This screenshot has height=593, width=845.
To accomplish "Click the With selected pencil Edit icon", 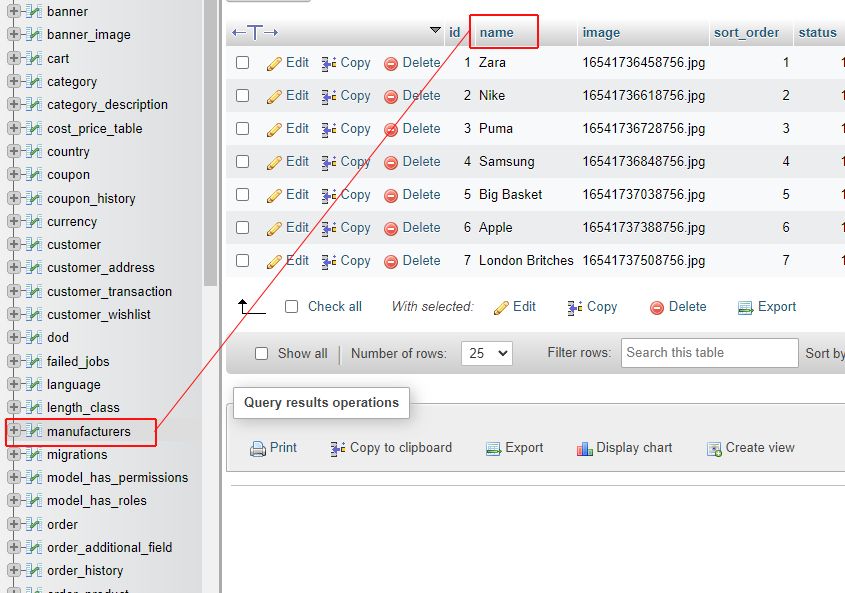I will tap(501, 308).
